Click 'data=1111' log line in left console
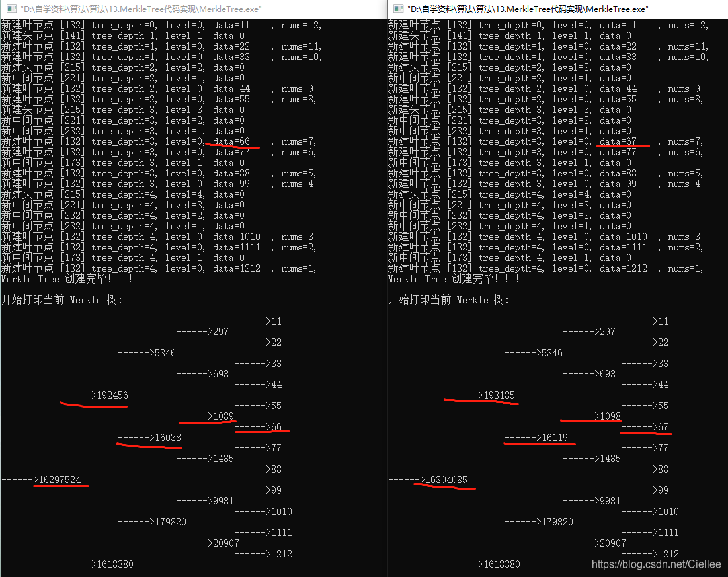 (x=159, y=247)
